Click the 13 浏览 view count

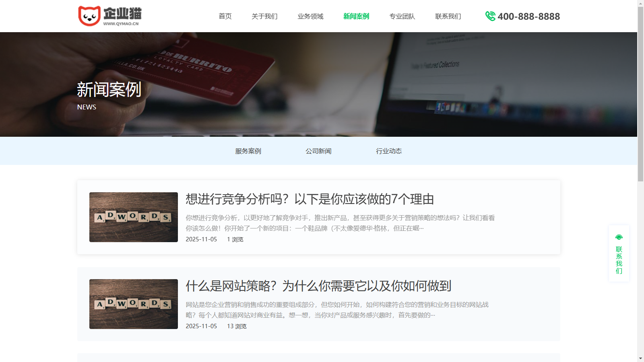[237, 326]
